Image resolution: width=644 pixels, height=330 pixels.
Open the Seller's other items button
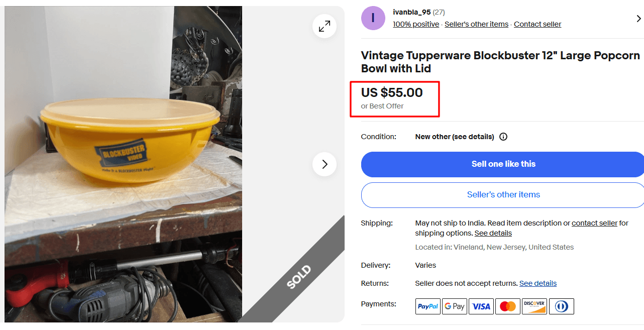click(503, 195)
